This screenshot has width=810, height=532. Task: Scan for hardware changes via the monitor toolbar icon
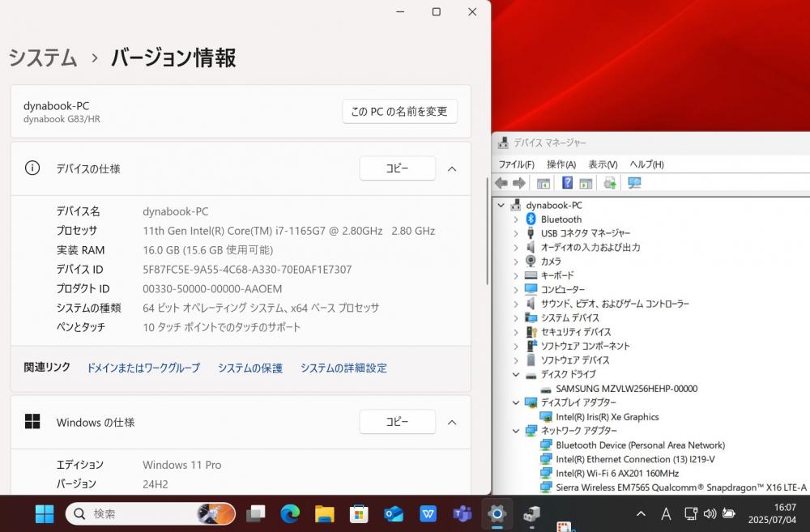click(634, 183)
